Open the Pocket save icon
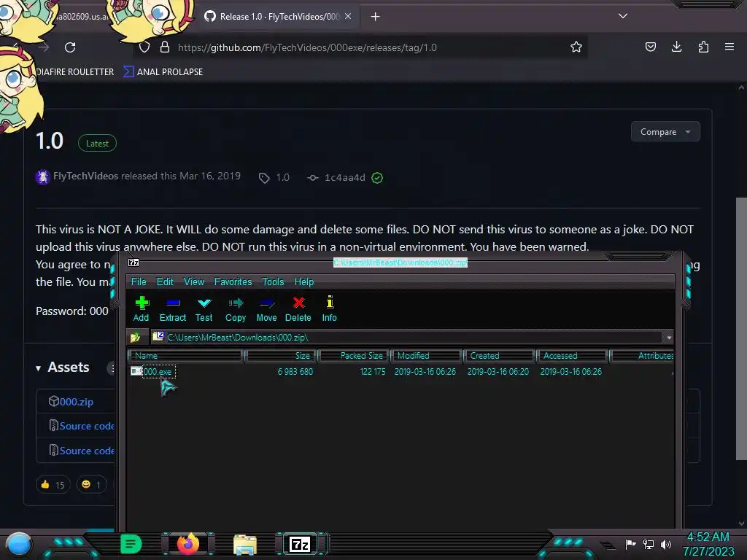 click(650, 47)
